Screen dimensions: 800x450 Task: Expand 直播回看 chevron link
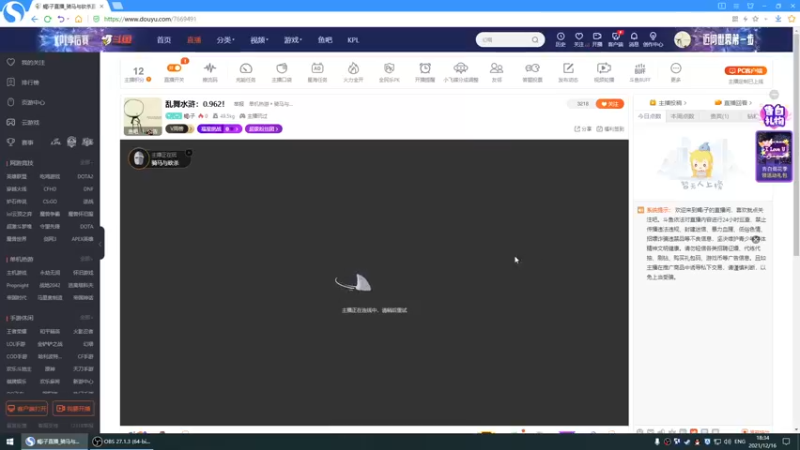pyautogui.click(x=733, y=103)
